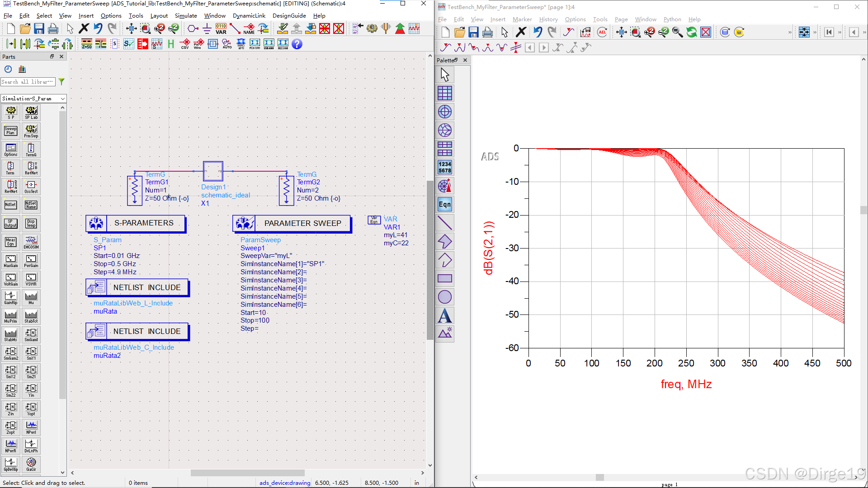Click the AEL command line icon in data display toolbar
The width and height of the screenshot is (868, 488).
(602, 32)
